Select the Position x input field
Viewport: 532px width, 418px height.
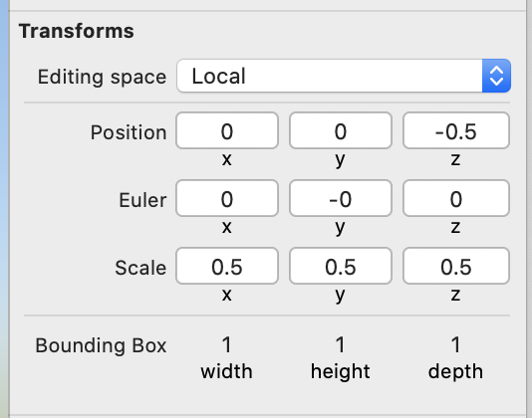[x=227, y=130]
